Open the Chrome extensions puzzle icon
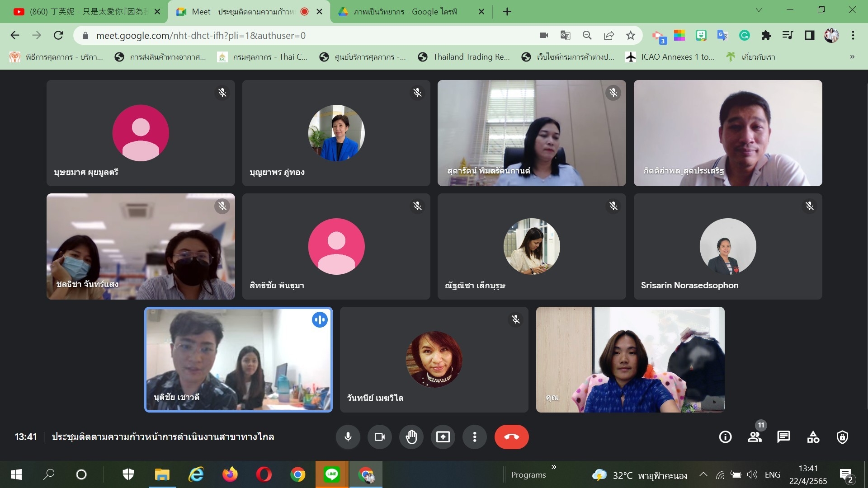The height and width of the screenshot is (488, 868). 766,35
